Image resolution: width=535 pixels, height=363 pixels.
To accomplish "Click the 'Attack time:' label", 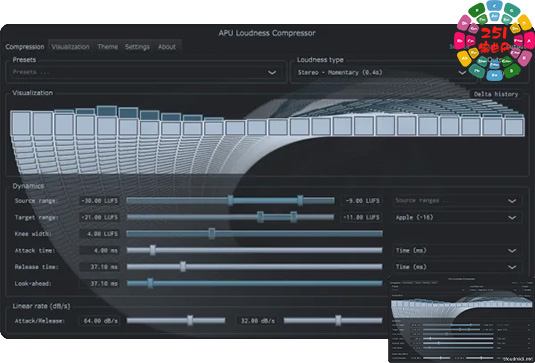I will coord(35,250).
